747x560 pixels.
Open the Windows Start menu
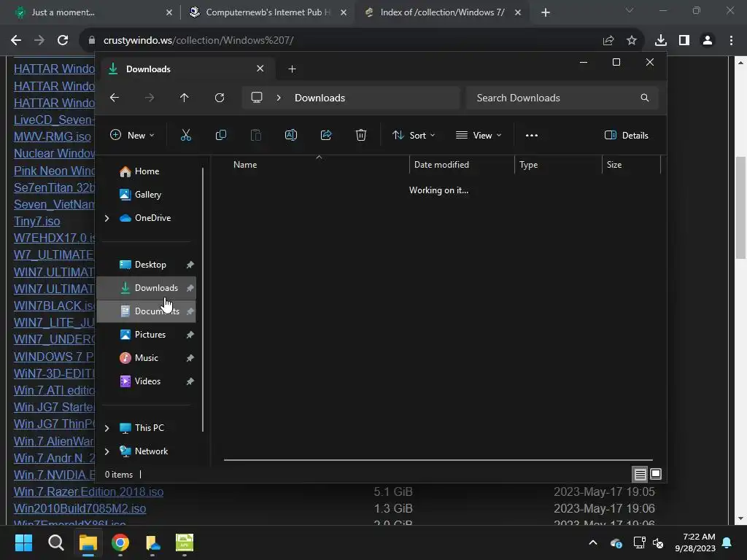(23, 542)
